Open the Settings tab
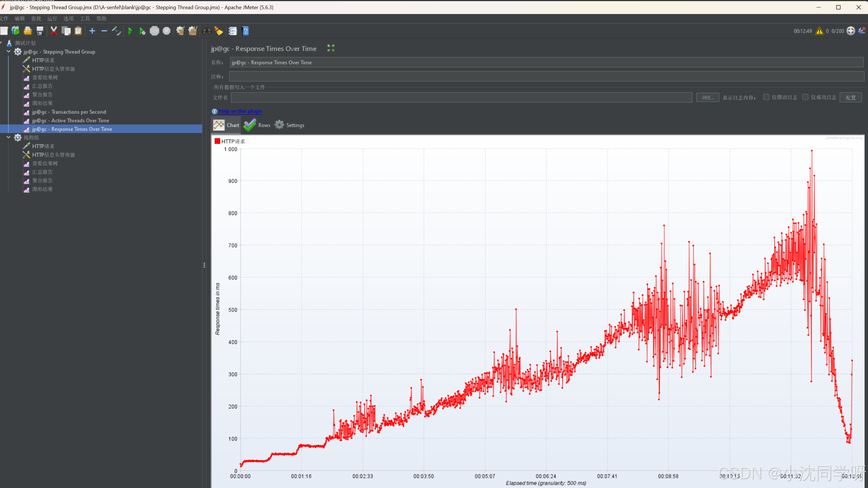The width and height of the screenshot is (868, 488). tap(290, 125)
